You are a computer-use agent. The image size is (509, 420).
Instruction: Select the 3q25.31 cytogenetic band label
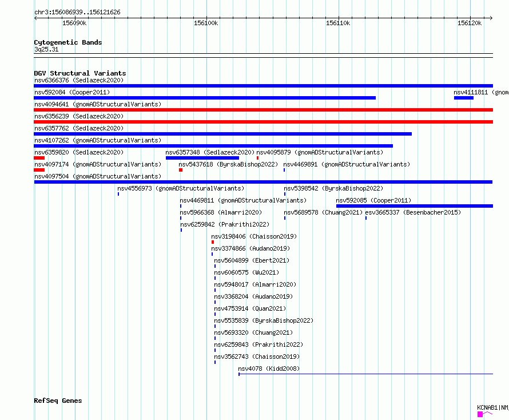[x=46, y=49]
